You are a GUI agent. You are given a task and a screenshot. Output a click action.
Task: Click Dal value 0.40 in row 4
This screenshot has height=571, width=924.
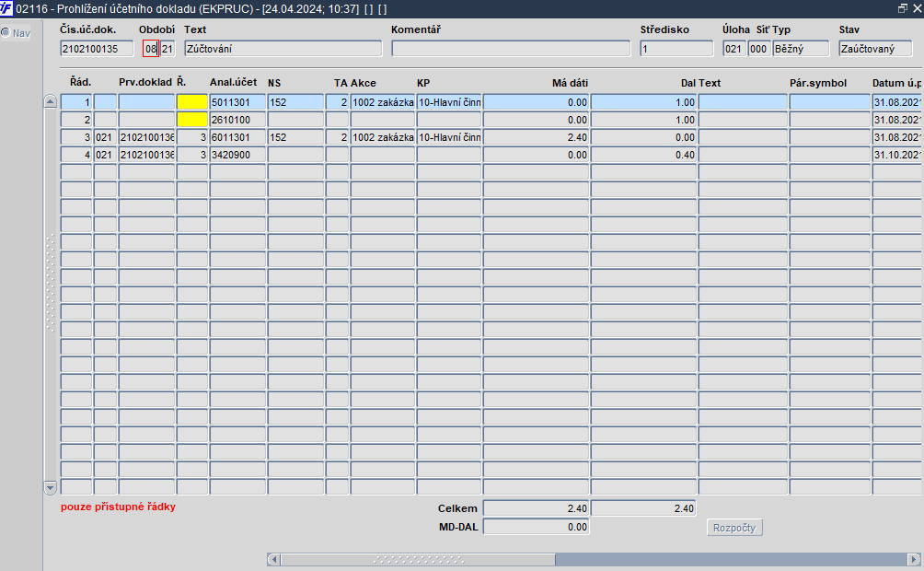pos(643,155)
